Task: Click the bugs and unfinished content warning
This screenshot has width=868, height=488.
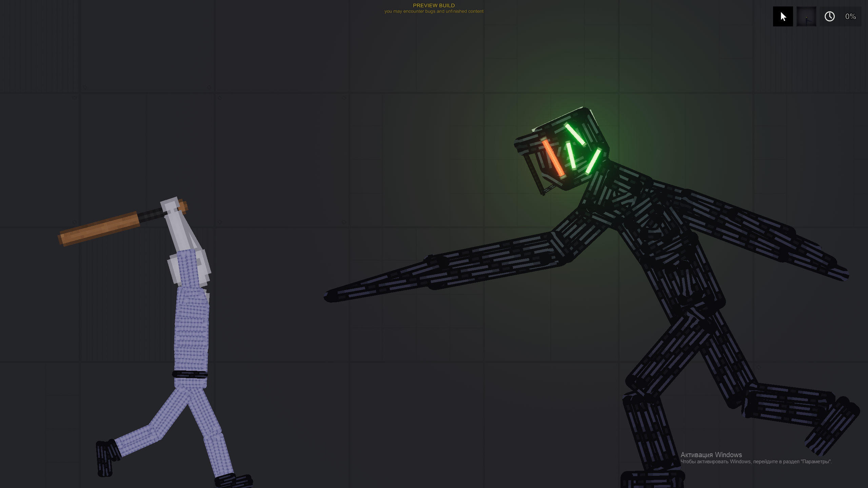Action: pyautogui.click(x=434, y=11)
